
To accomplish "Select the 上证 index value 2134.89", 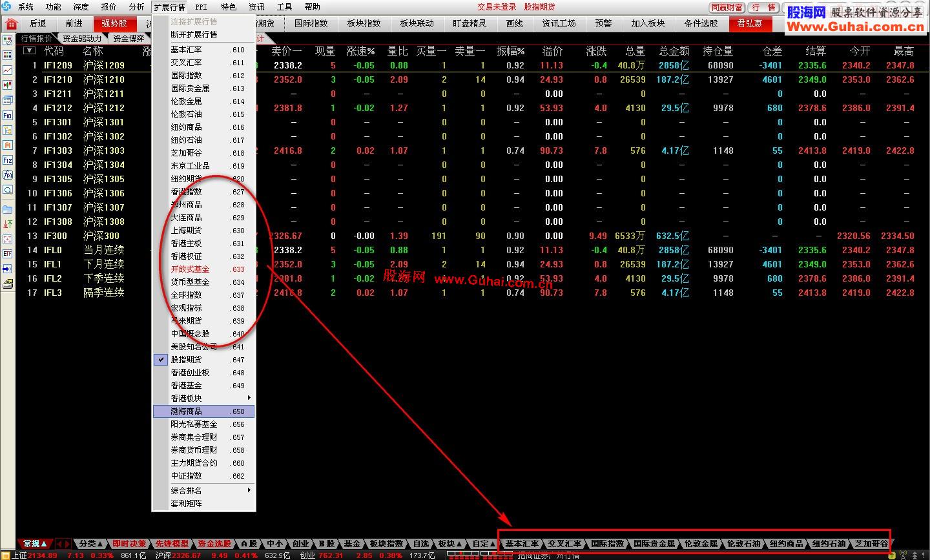I will [43, 555].
